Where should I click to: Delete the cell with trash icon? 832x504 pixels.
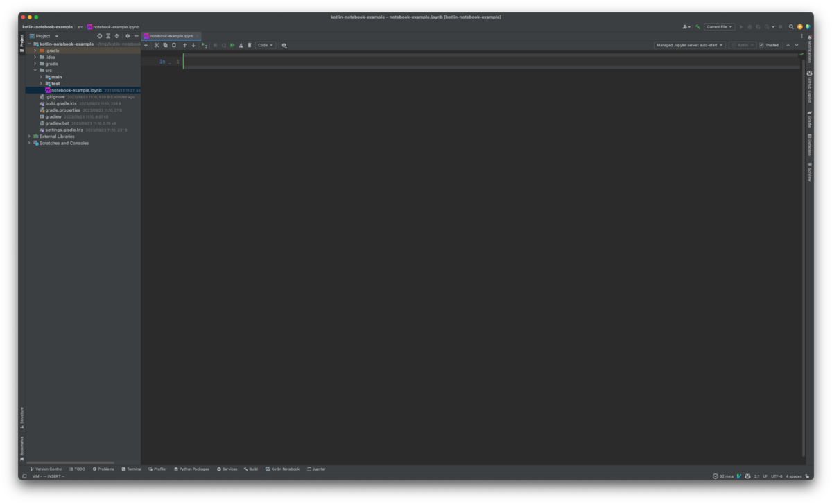tap(250, 45)
